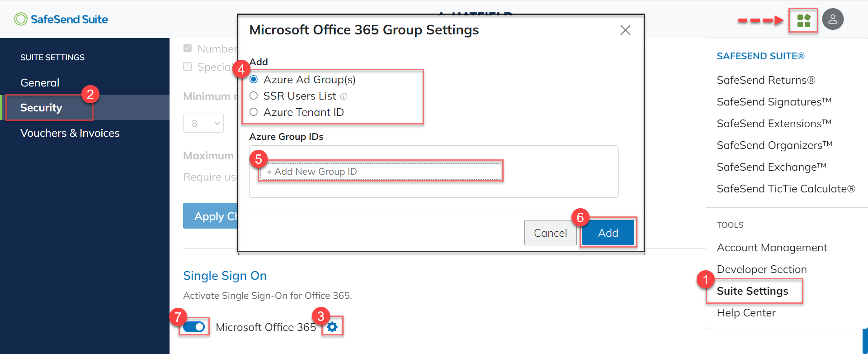Close the Group Settings dialog

pyautogui.click(x=625, y=30)
